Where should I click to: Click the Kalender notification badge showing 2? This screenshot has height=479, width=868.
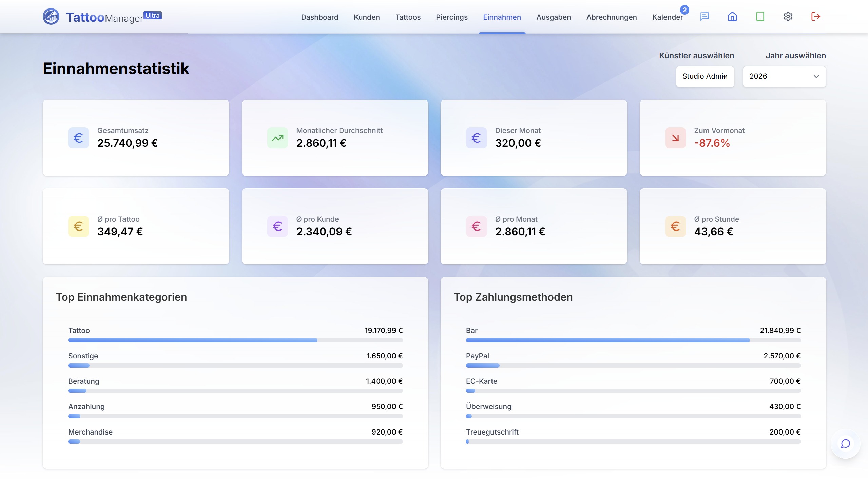[684, 10]
